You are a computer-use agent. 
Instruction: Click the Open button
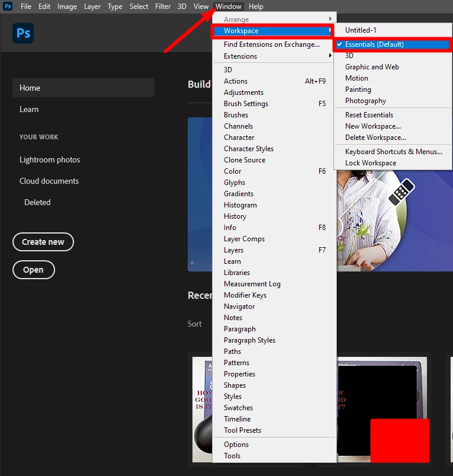[34, 270]
